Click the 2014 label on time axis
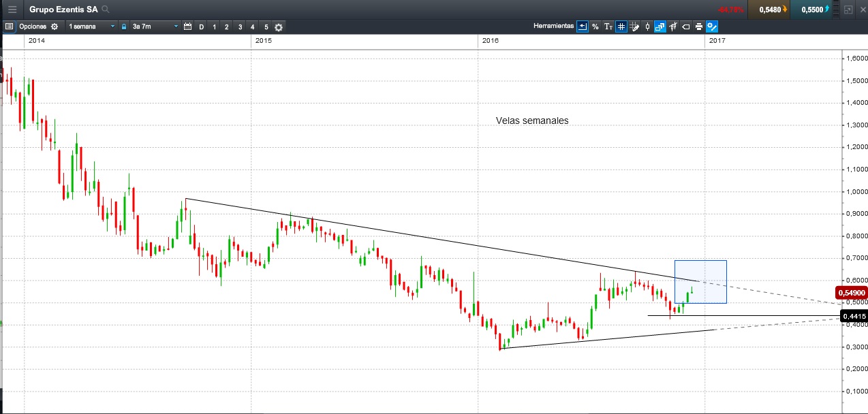 (37, 41)
